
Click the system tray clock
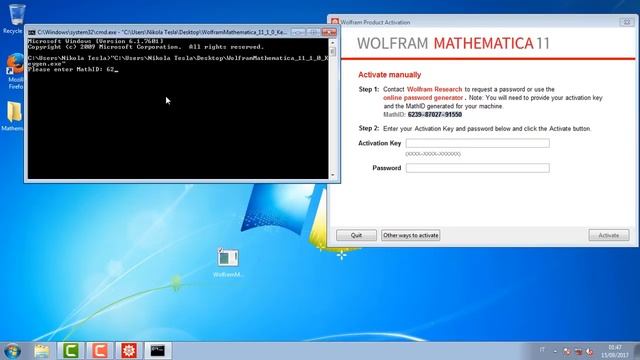615,351
